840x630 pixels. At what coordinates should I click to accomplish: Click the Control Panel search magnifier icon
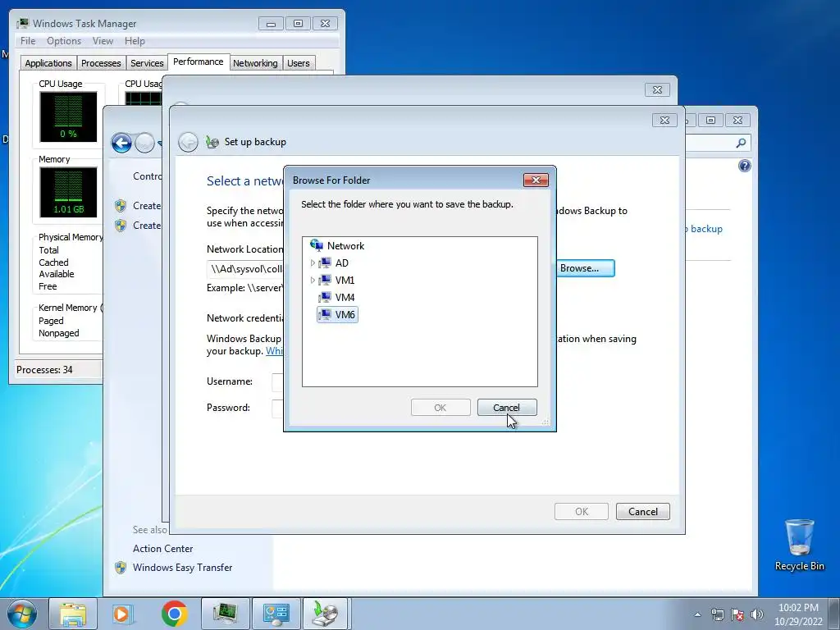point(741,143)
